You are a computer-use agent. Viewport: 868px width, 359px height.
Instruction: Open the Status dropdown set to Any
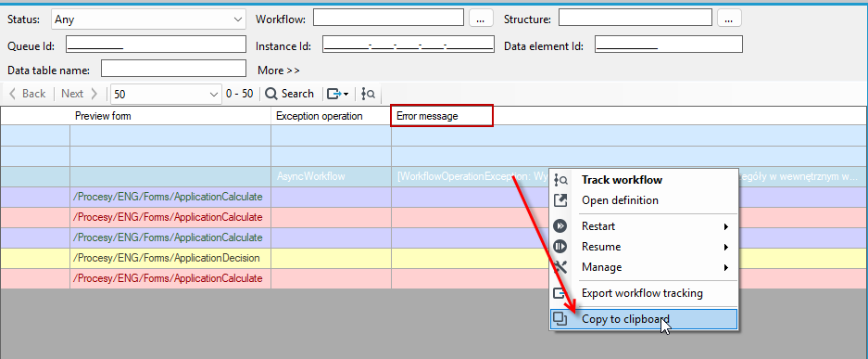pos(149,19)
